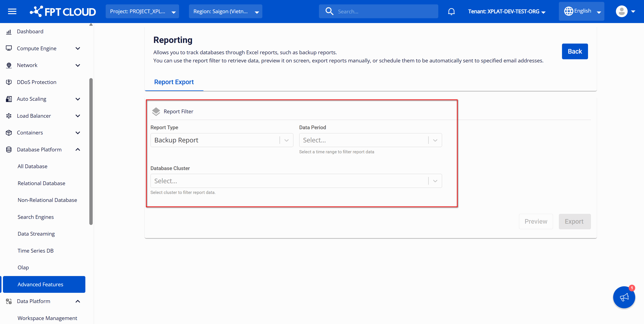
Task: Open DDoS Protection menu item
Action: (36, 82)
